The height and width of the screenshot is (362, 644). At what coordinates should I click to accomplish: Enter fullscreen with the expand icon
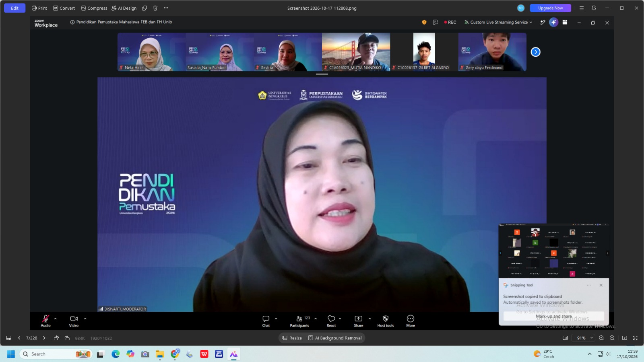pos(635,338)
